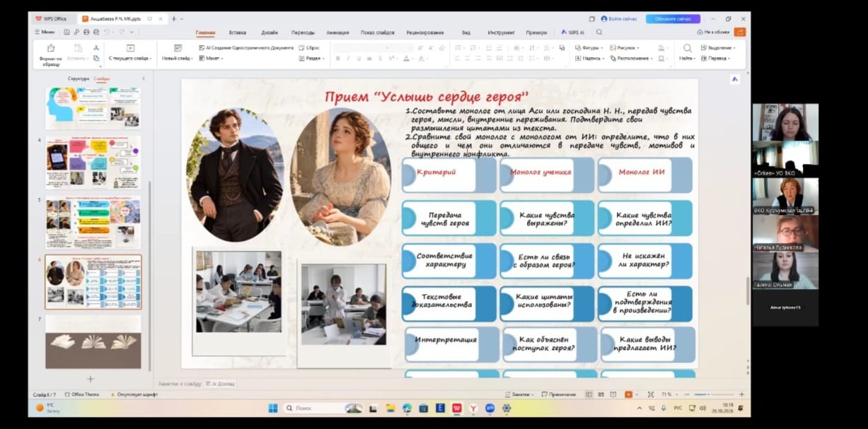Click the Microsoft Edge icon in taskbar

pos(407,408)
